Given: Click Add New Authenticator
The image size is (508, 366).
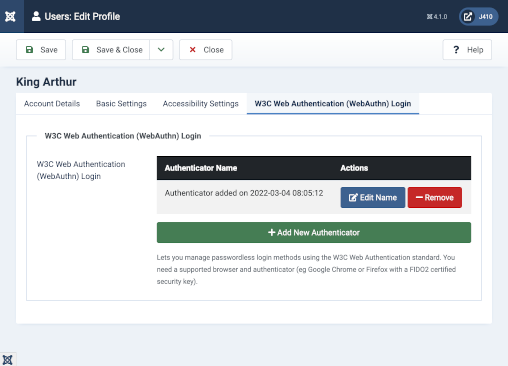Looking at the screenshot, I should pyautogui.click(x=314, y=232).
